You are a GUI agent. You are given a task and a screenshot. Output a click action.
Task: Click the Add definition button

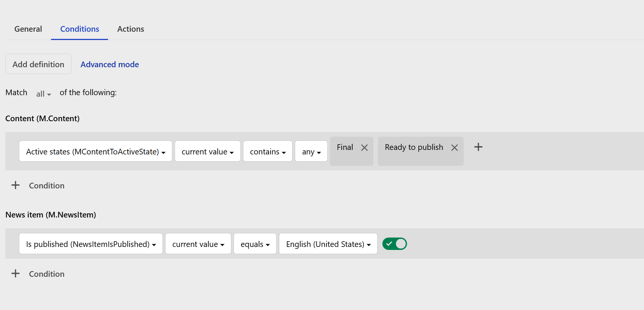click(x=38, y=64)
